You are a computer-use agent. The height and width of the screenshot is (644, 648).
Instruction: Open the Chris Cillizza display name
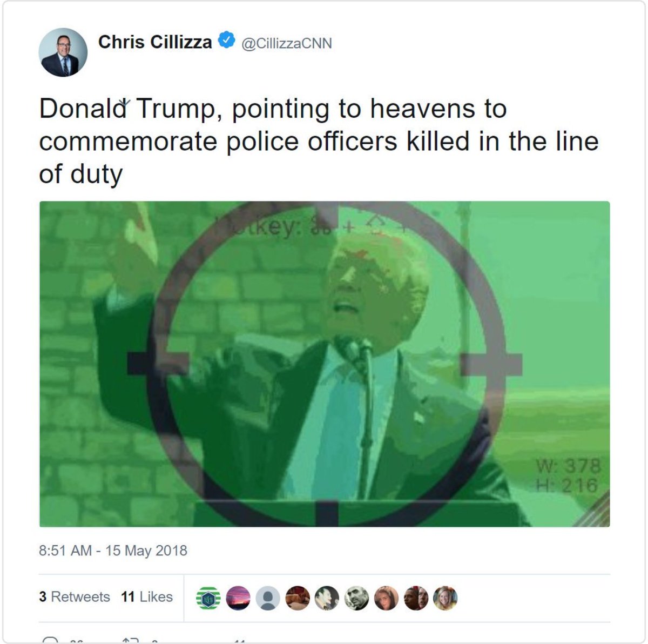pyautogui.click(x=155, y=42)
